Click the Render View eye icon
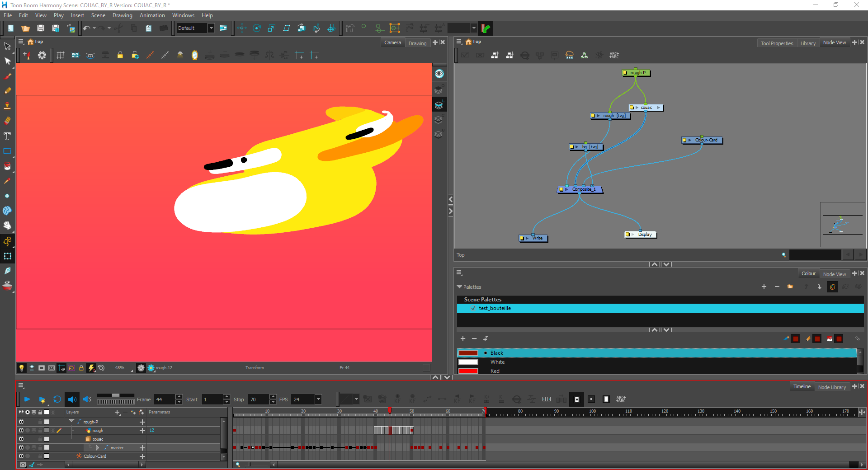Screen dimensions: 868x470 pyautogui.click(x=439, y=73)
